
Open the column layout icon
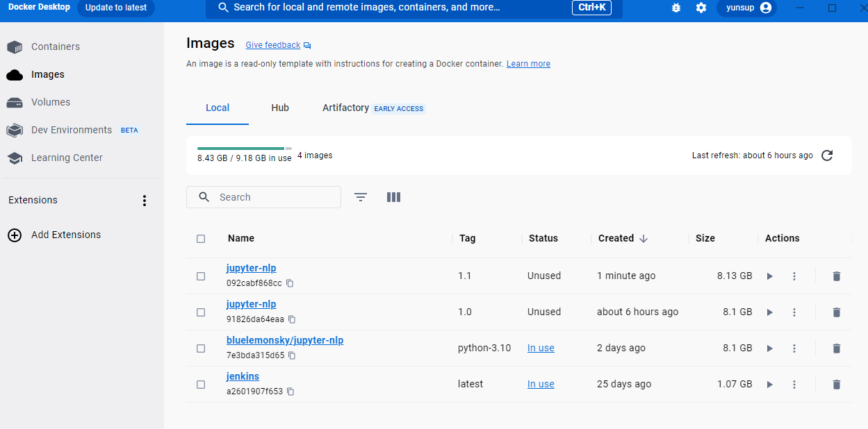point(393,197)
